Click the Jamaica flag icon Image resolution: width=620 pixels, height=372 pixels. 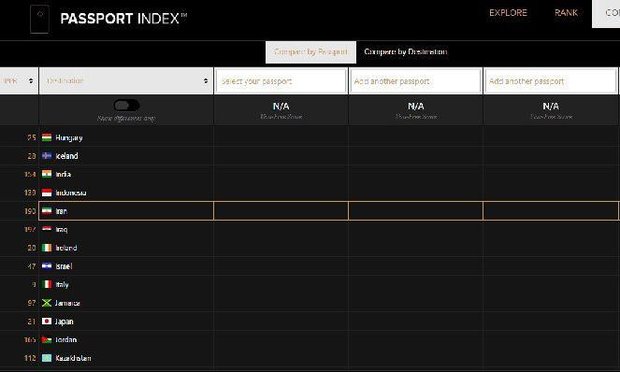coord(47,303)
